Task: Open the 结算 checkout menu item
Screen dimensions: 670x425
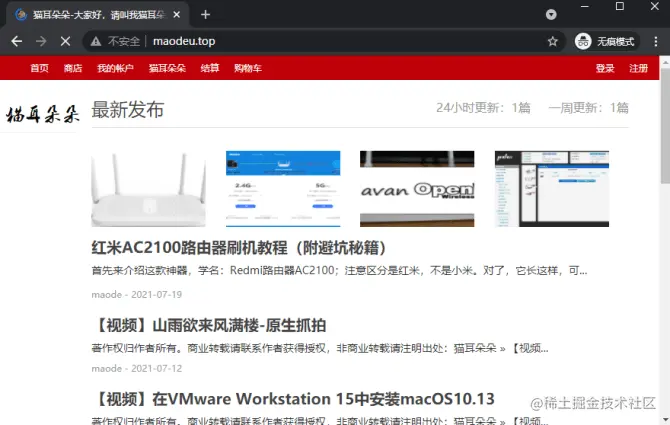Action: (210, 68)
